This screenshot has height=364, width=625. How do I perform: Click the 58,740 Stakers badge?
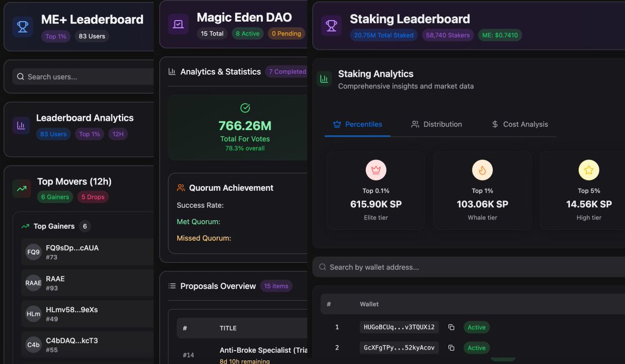click(x=448, y=35)
